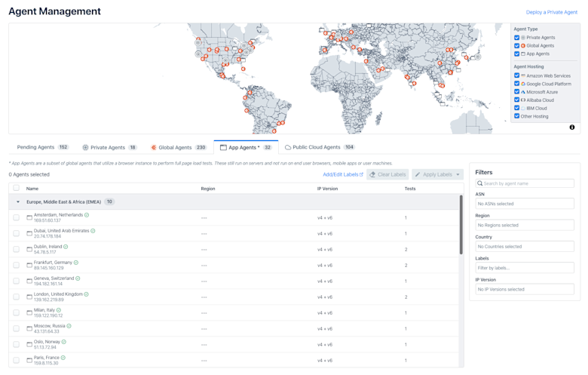Click the Clear Labels button
588x375 pixels.
click(x=387, y=174)
